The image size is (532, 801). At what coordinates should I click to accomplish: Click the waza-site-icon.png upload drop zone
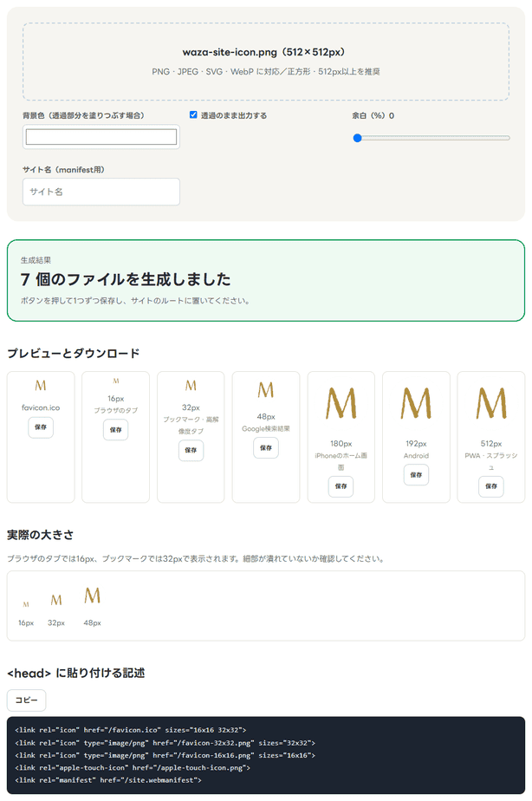[265, 62]
